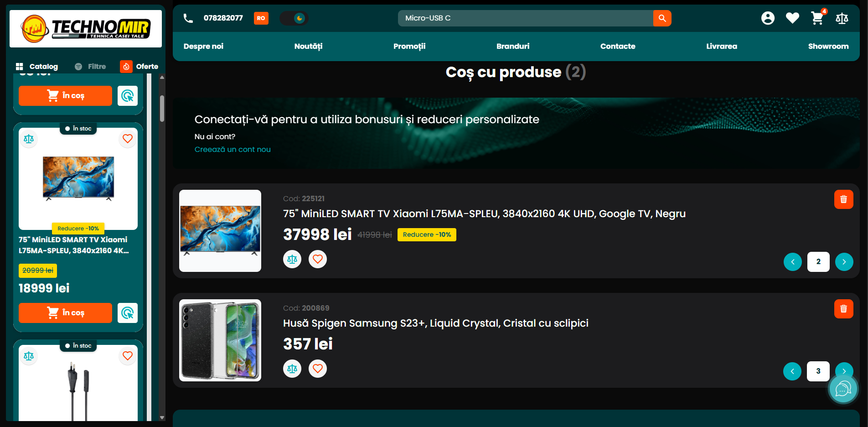Increase Spigen case quantity
Image resolution: width=868 pixels, height=427 pixels.
click(844, 369)
